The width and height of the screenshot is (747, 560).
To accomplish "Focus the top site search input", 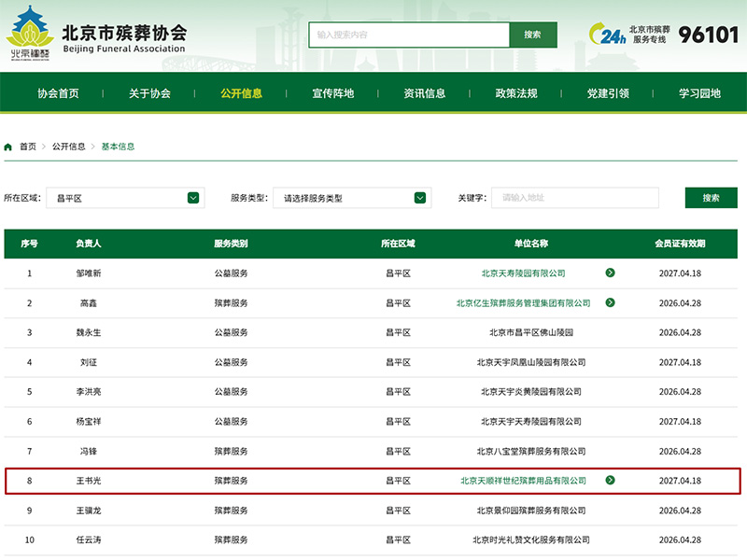I will tap(409, 35).
